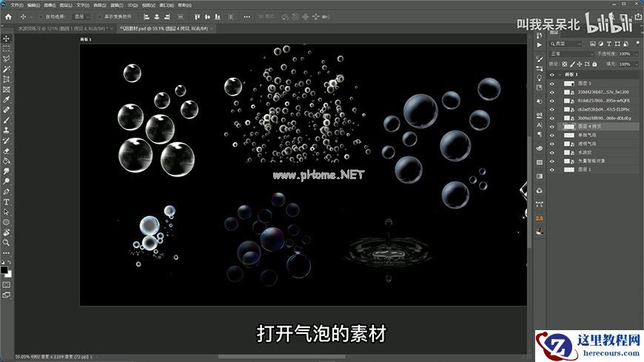Image resolution: width=644 pixels, height=362 pixels.
Task: Select the Brush tool
Action: click(x=7, y=121)
